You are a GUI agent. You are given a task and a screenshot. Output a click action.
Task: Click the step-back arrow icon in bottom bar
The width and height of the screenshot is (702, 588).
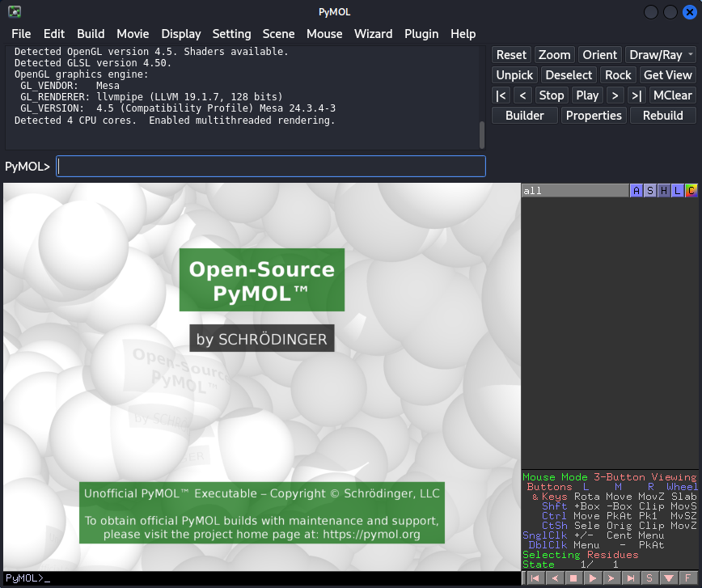click(x=555, y=578)
